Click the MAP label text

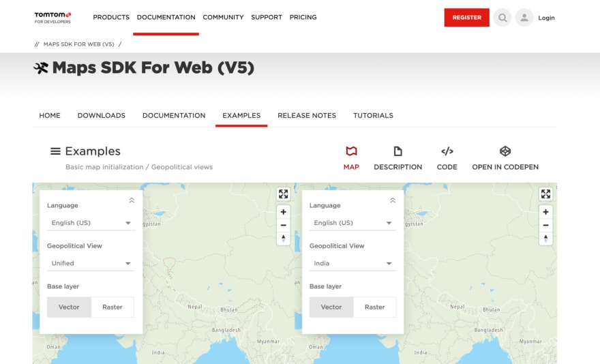(351, 167)
